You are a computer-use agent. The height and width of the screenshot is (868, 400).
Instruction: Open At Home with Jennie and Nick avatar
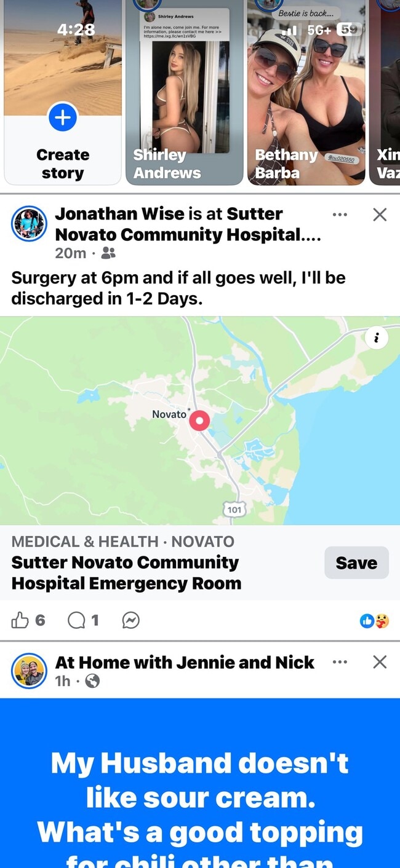30,671
